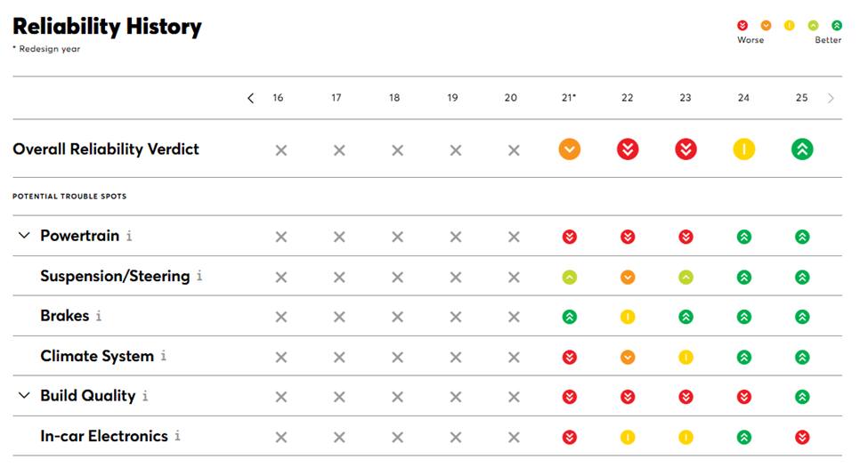Click the red Worse legend swatch
The height and width of the screenshot is (468, 868).
click(742, 25)
